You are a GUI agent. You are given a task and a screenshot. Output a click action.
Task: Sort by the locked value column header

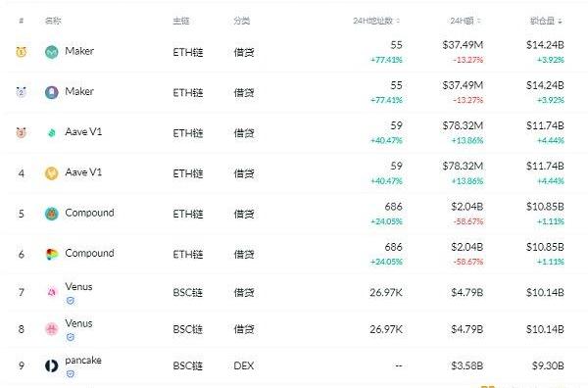coord(546,21)
